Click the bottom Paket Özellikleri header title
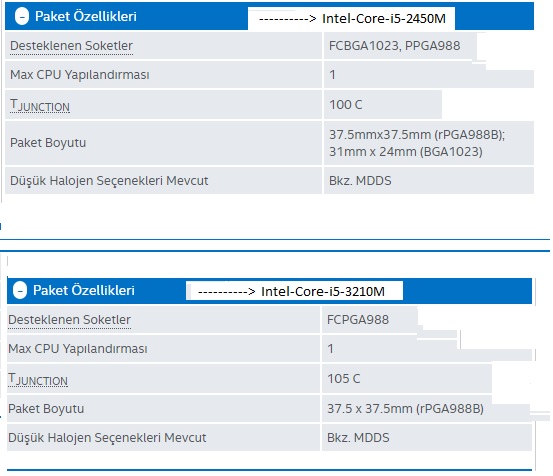This screenshot has width=553, height=476. [84, 291]
